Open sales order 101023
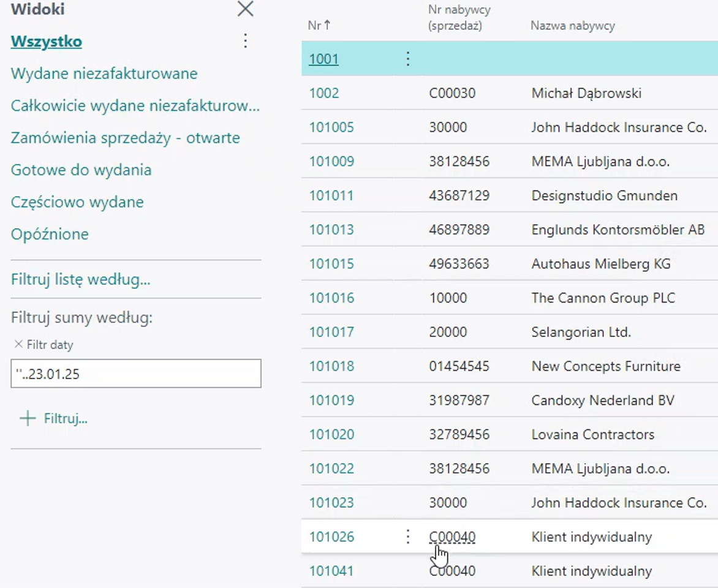Image resolution: width=718 pixels, height=588 pixels. tap(331, 502)
